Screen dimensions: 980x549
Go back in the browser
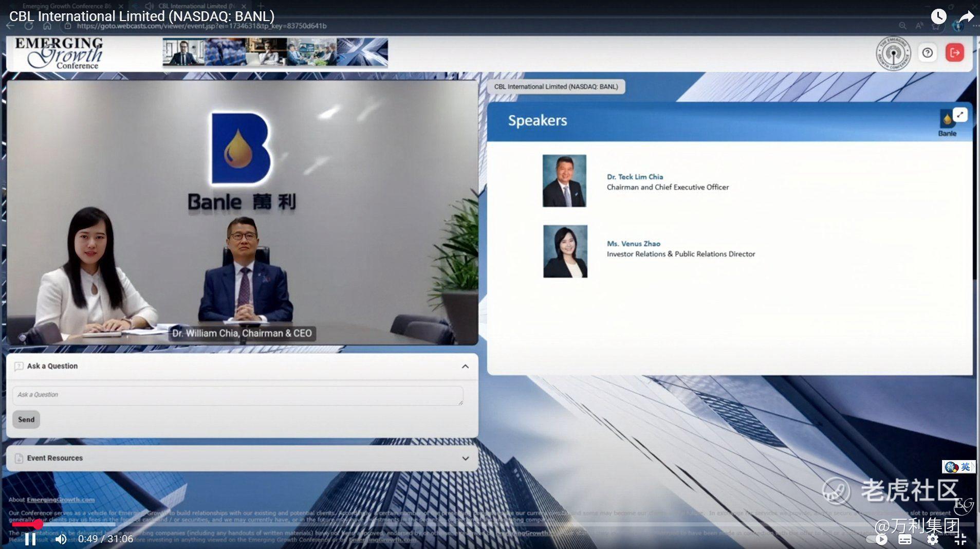click(11, 26)
